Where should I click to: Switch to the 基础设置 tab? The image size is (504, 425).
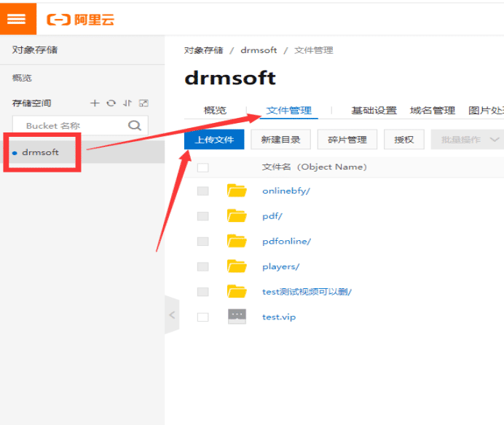pyautogui.click(x=374, y=111)
